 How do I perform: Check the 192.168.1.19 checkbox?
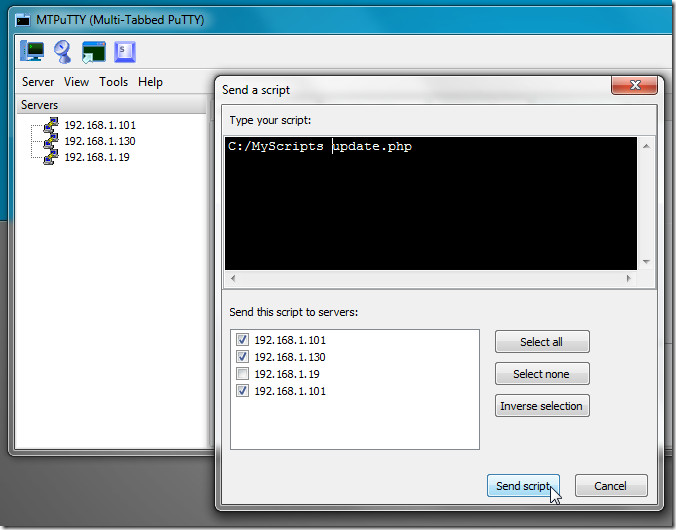coord(242,373)
